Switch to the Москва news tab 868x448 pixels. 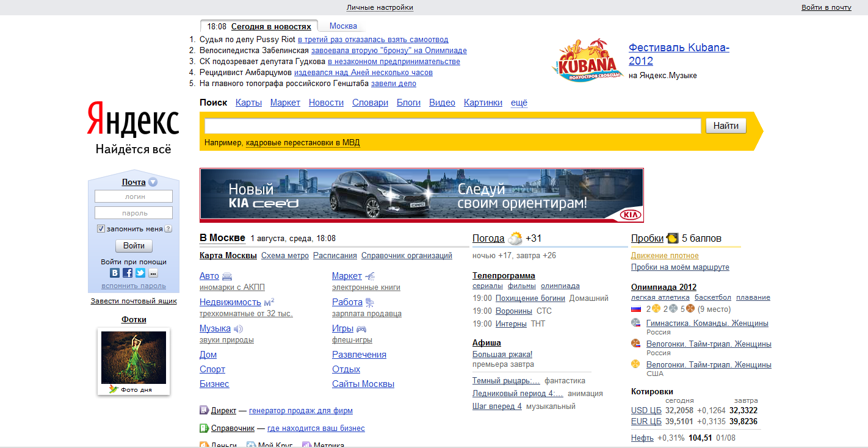343,26
